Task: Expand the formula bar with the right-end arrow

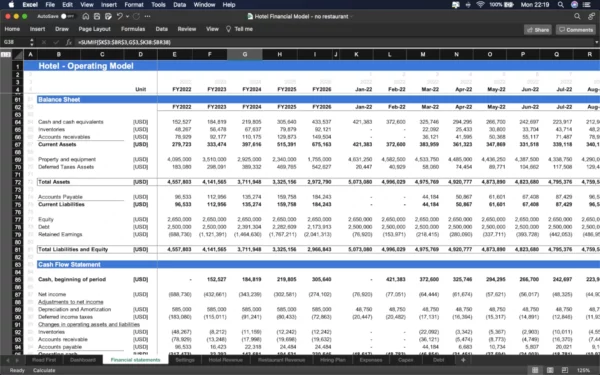Action: (x=596, y=42)
